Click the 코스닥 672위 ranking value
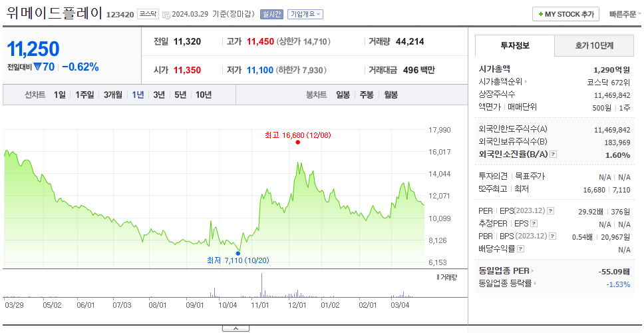This screenshot has width=644, height=333. tap(609, 82)
